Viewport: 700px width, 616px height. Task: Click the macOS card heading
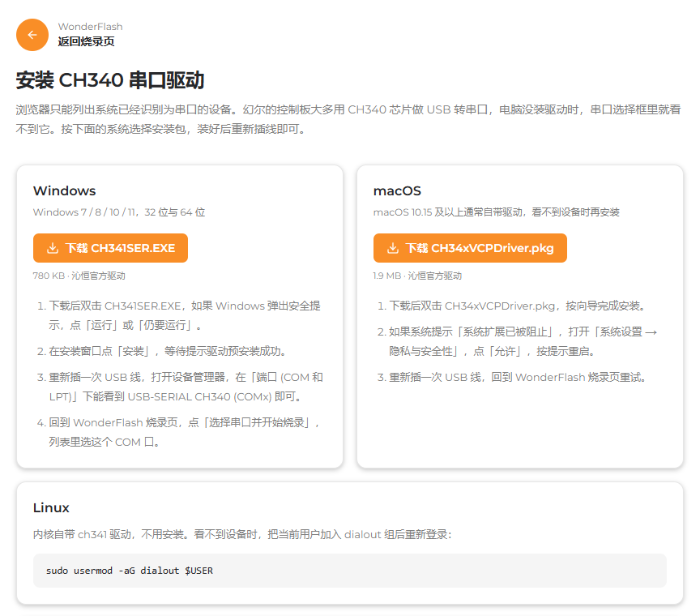[x=397, y=190]
